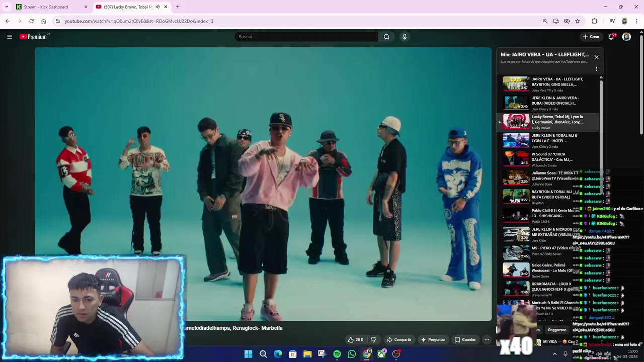Go back in the browser
644x362 pixels.
[x=7, y=21]
